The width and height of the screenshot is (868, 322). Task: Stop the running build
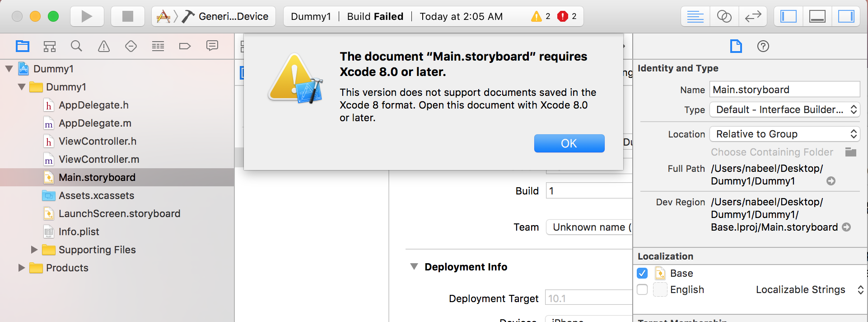[x=128, y=17]
